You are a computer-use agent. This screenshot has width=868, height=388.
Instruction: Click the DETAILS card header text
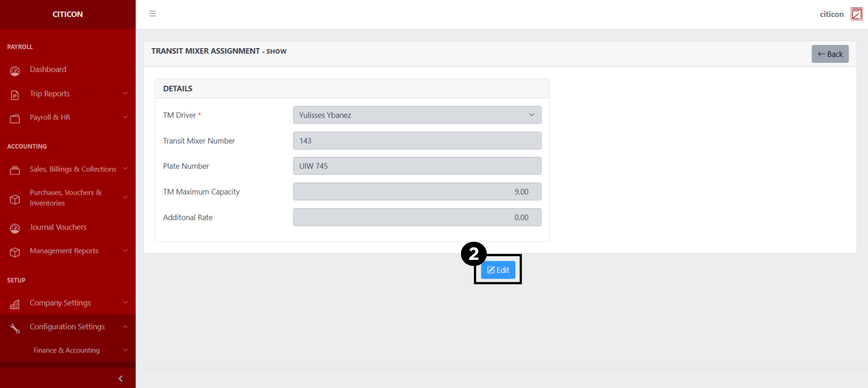178,89
